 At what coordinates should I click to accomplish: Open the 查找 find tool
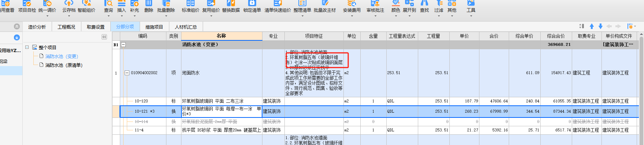(x=424, y=7)
